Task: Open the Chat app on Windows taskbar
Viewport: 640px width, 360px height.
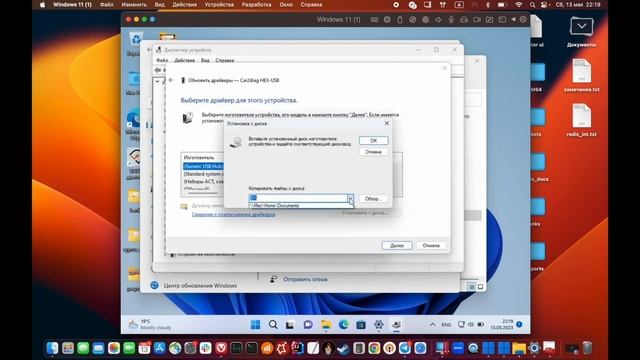Action: [x=308, y=325]
